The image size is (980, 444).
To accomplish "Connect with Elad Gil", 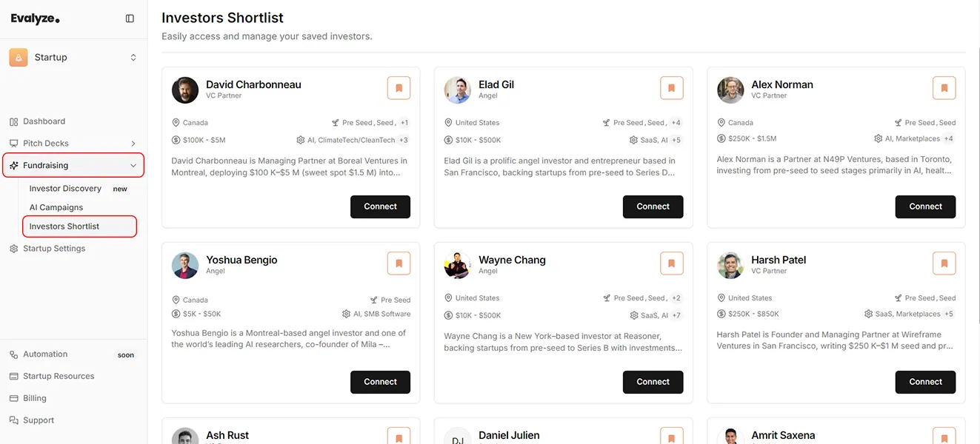I will 653,206.
